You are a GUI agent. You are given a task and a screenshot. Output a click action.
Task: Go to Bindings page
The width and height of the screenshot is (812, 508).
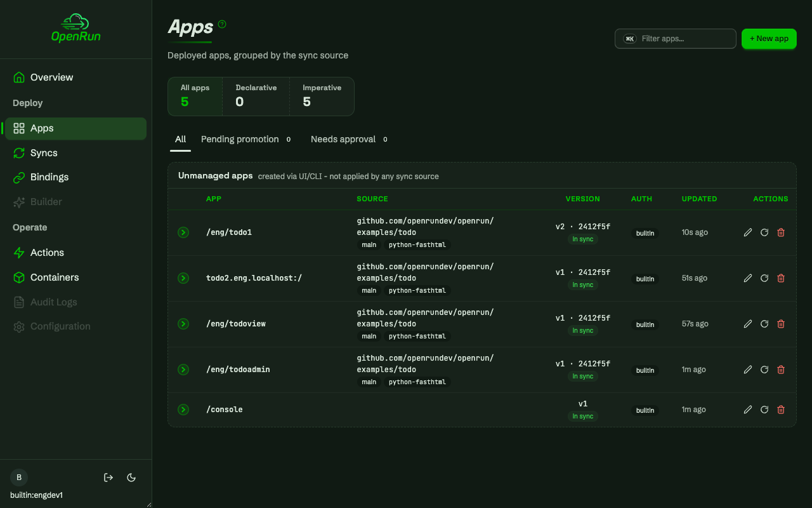coord(75,177)
